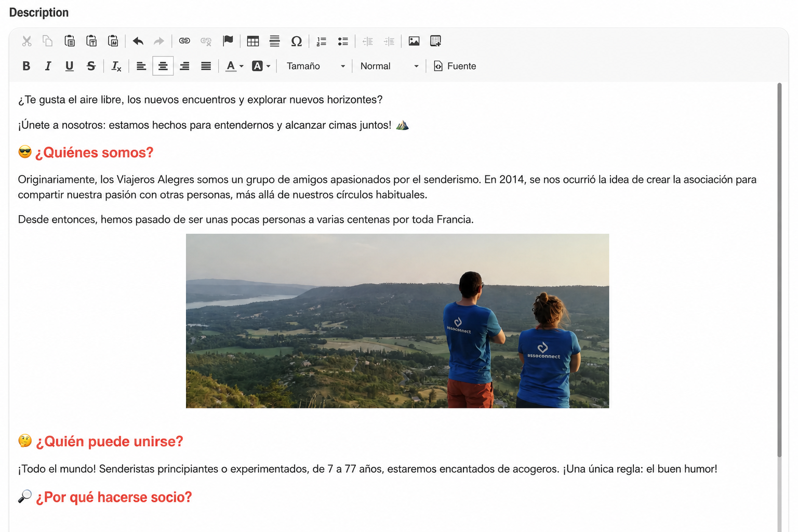Click the '¿Quién puede unirse?' heading

(110, 442)
